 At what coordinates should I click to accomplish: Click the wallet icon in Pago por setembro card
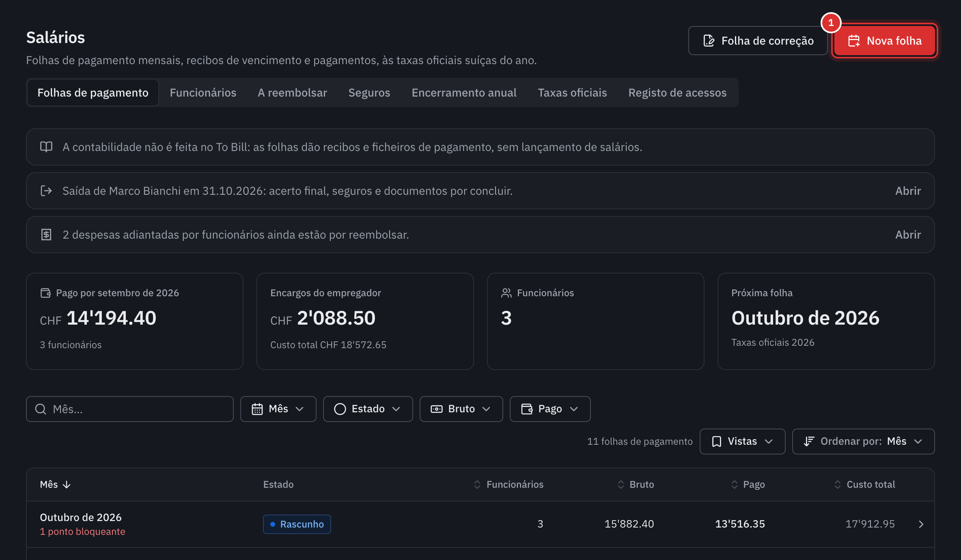[45, 293]
